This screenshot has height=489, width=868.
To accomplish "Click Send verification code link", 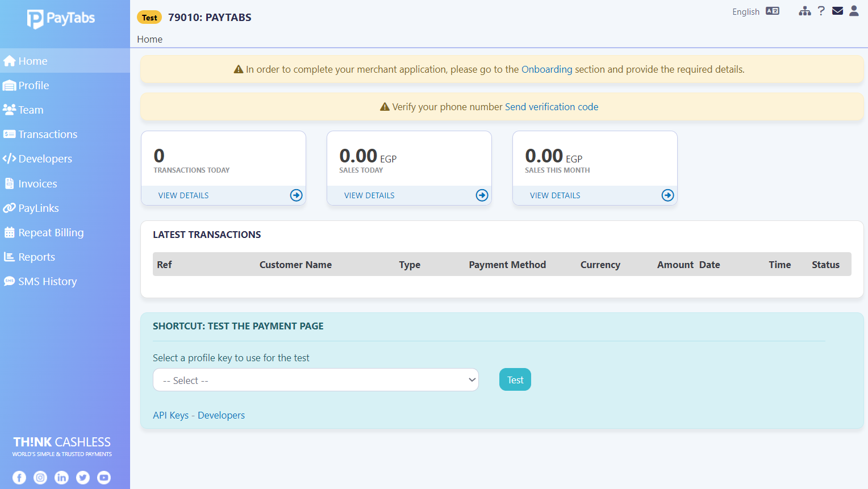I will [551, 107].
